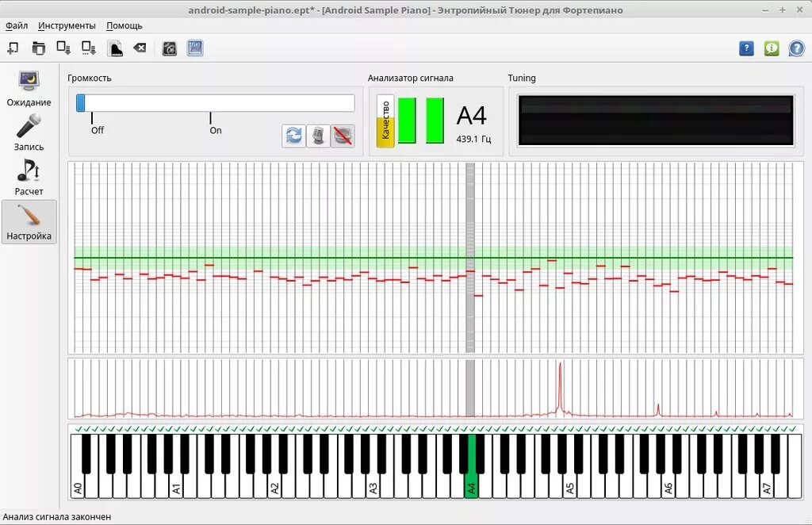Screen dimensions: 812x525
Task: Switch to Запись recording mode
Action: [29, 133]
